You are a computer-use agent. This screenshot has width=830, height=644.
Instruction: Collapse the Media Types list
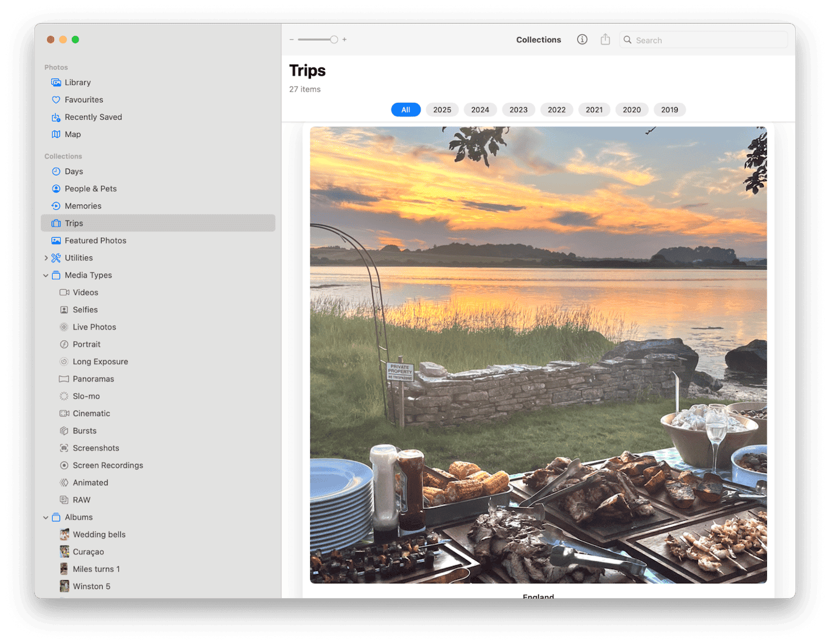tap(46, 275)
